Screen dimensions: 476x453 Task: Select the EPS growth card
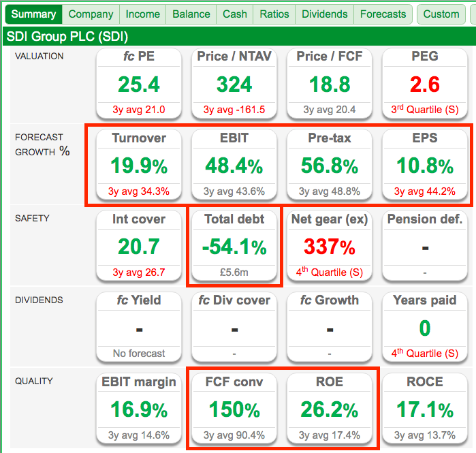(425, 165)
